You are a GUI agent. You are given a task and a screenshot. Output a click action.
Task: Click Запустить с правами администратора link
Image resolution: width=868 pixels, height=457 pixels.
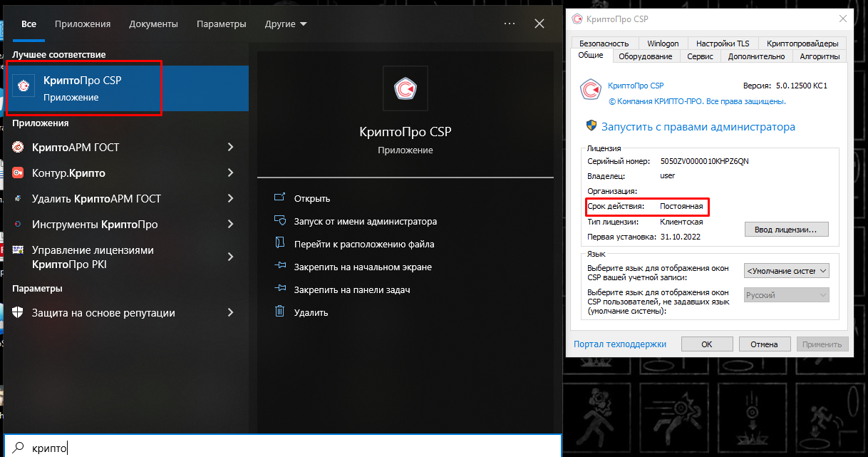(x=698, y=126)
